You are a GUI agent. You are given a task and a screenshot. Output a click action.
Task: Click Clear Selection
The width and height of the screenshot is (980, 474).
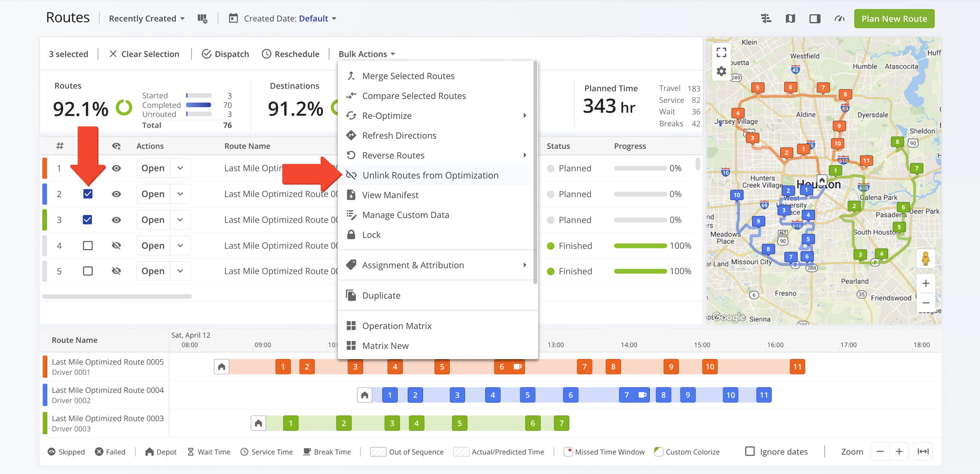[x=144, y=54]
